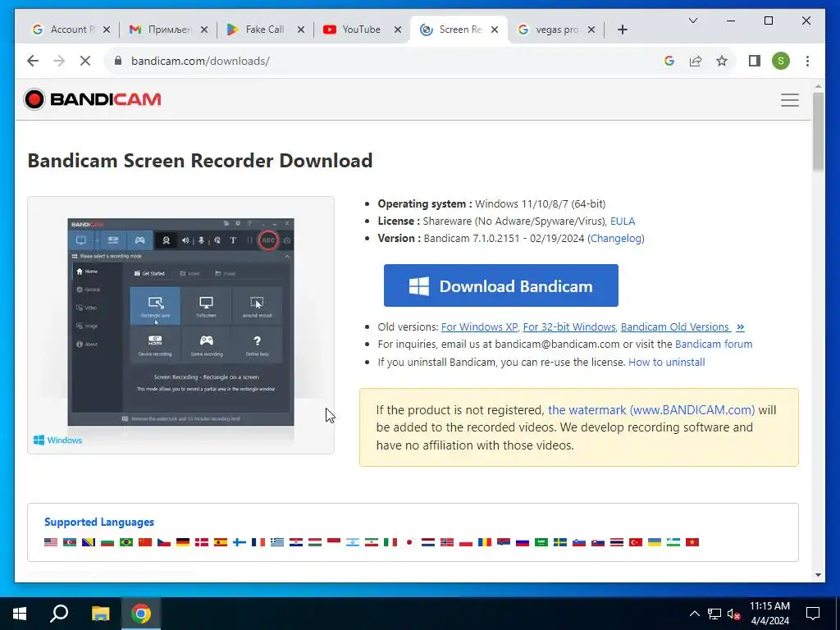Select the Japan flag language
Viewport: 840px width, 630px height.
pyautogui.click(x=409, y=542)
